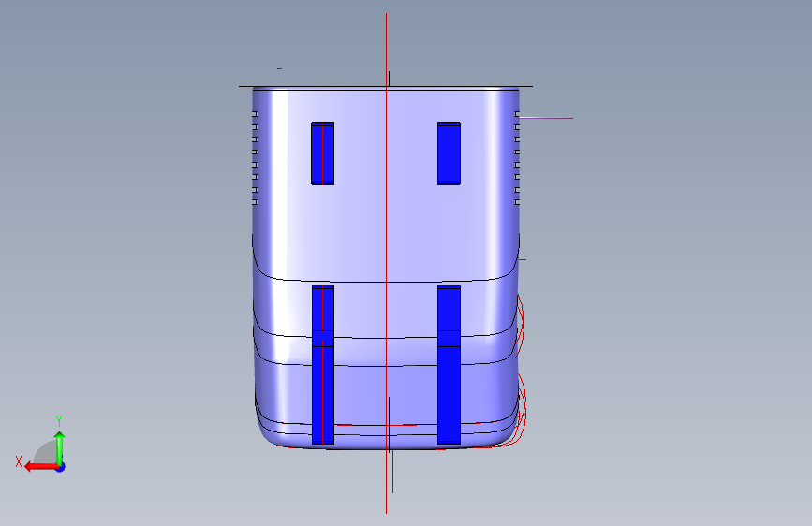Pick the purple horizontal line extending beside the model

coord(546,118)
